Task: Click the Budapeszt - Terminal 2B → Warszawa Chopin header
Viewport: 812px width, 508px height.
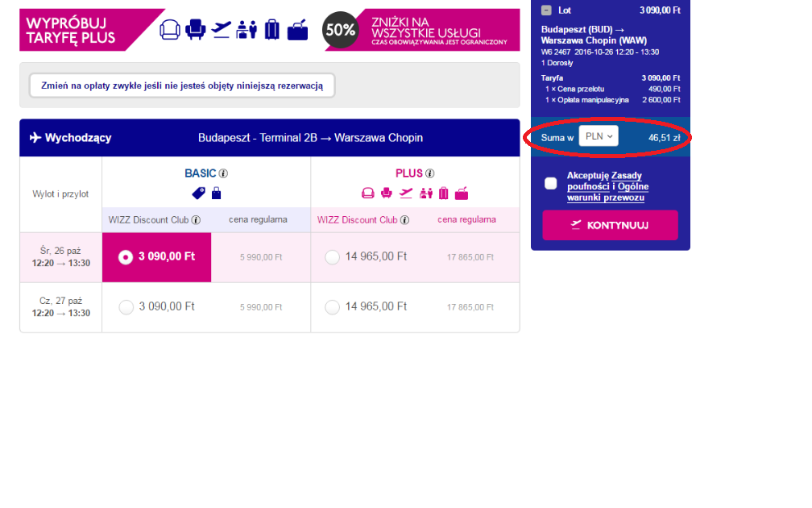Action: click(x=310, y=138)
